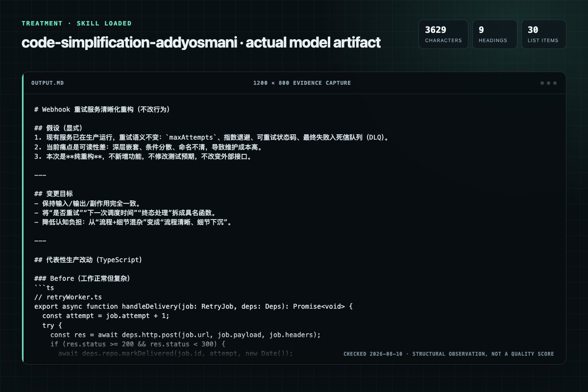The height and width of the screenshot is (392, 588).
Task: Click the '1200 × 800 EVIDENCE CAPTURE' caption
Action: [x=302, y=83]
